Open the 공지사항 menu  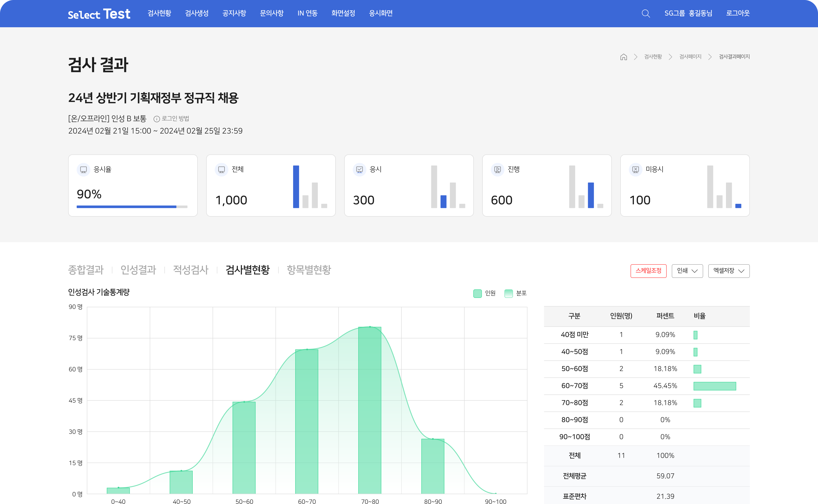click(x=234, y=13)
